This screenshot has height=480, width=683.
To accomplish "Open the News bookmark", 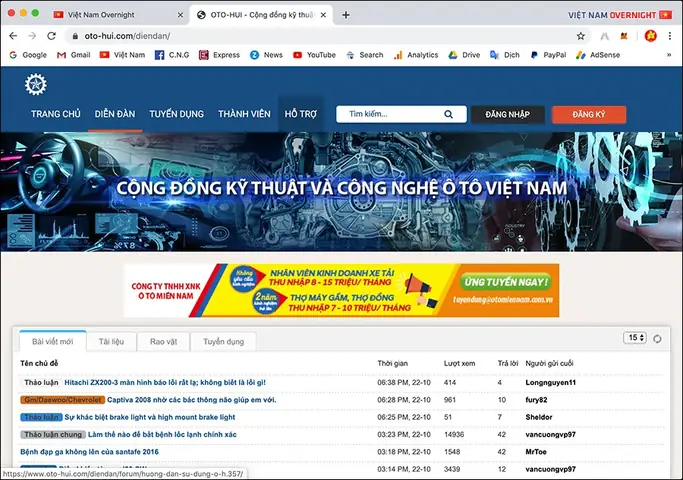I will click(x=266, y=55).
